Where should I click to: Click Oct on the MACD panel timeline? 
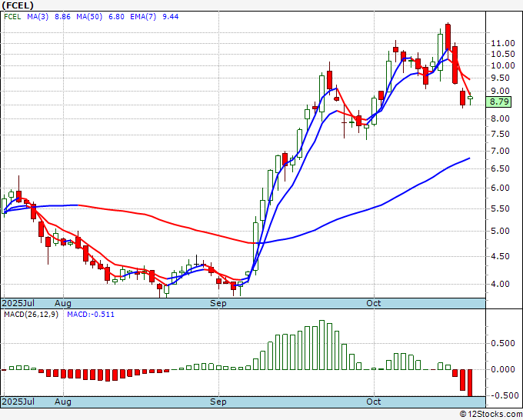coord(374,402)
